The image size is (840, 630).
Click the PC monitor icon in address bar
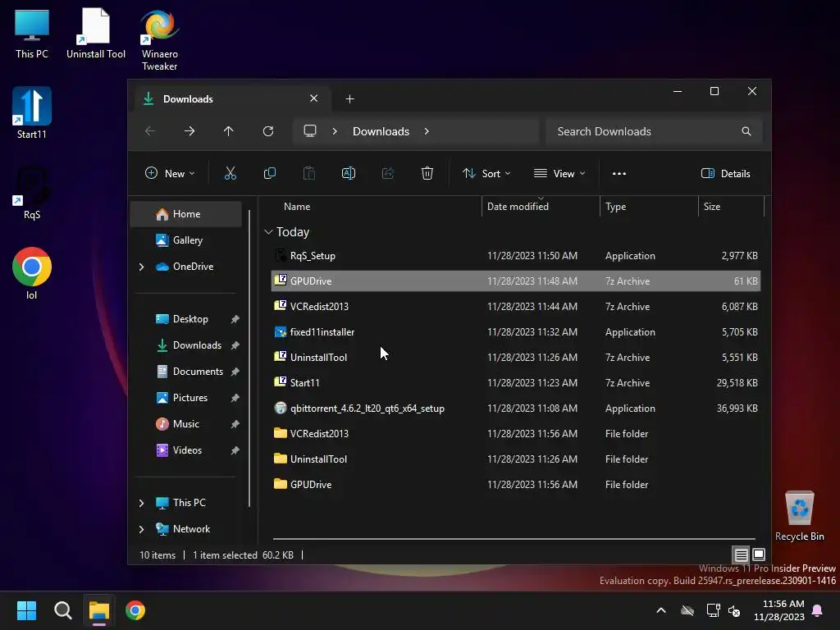click(309, 131)
